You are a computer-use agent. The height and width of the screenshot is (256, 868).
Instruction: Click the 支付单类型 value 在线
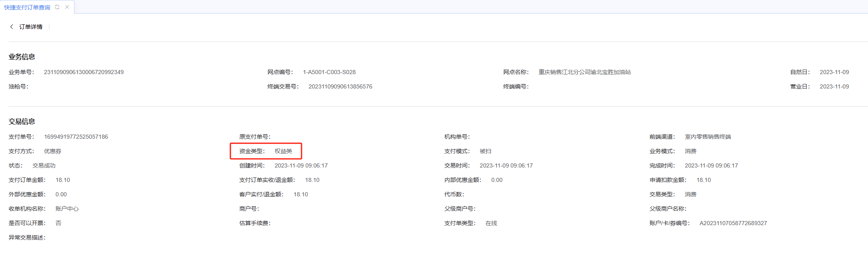[491, 223]
